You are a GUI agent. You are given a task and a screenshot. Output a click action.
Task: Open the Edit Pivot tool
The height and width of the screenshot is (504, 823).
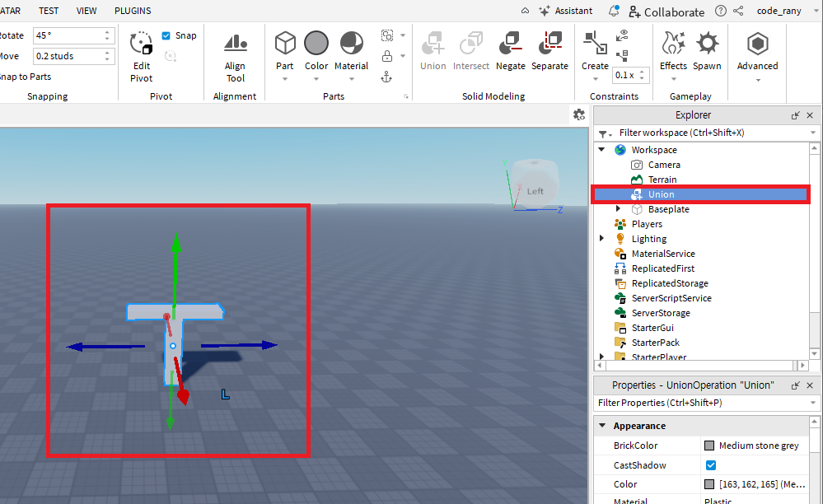(x=141, y=57)
